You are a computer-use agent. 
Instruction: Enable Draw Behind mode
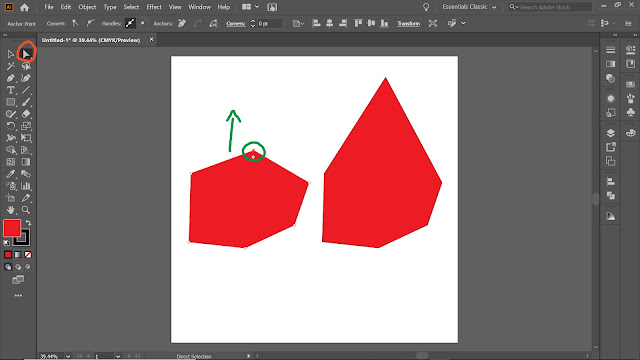18,267
